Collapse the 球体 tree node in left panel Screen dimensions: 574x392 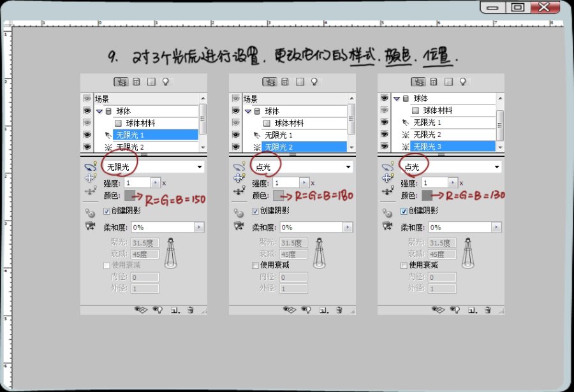tap(99, 111)
